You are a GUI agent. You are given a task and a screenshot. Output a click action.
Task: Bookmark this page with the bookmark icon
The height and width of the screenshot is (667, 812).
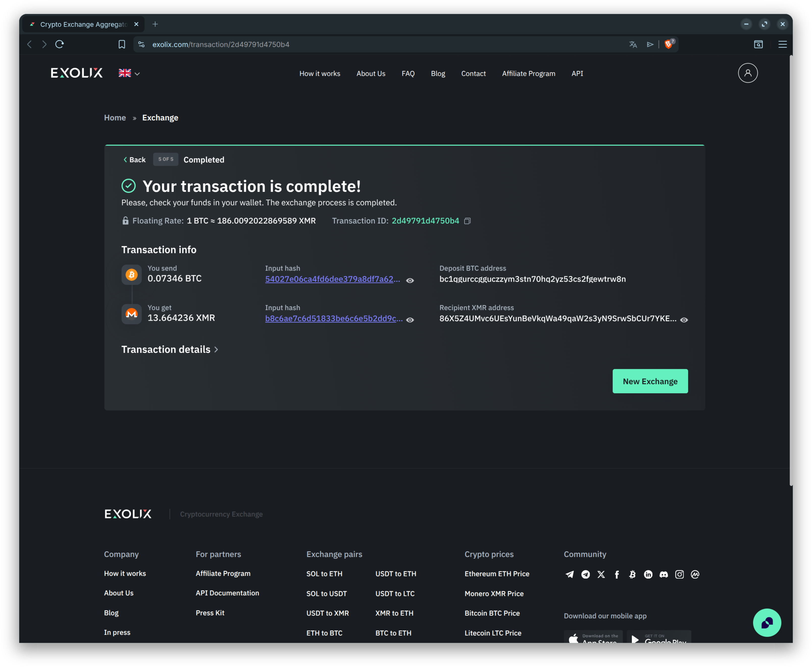[122, 44]
